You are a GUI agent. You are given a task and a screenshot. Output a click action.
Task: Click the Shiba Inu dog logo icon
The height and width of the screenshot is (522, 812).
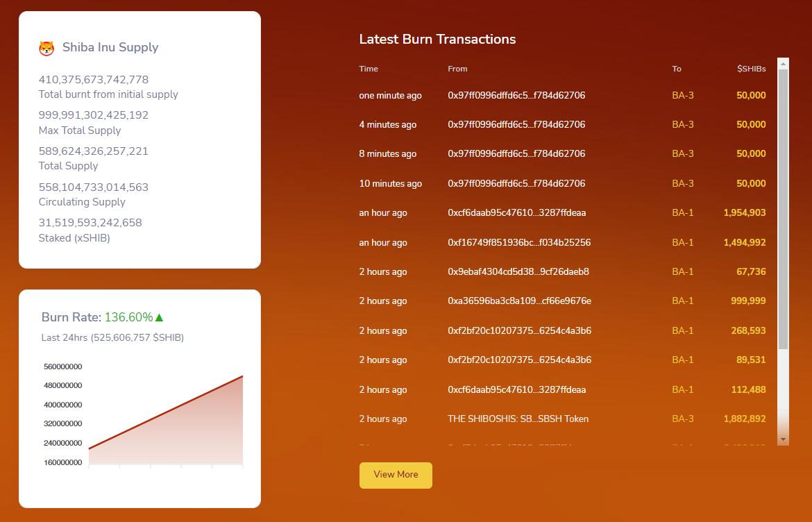click(46, 48)
